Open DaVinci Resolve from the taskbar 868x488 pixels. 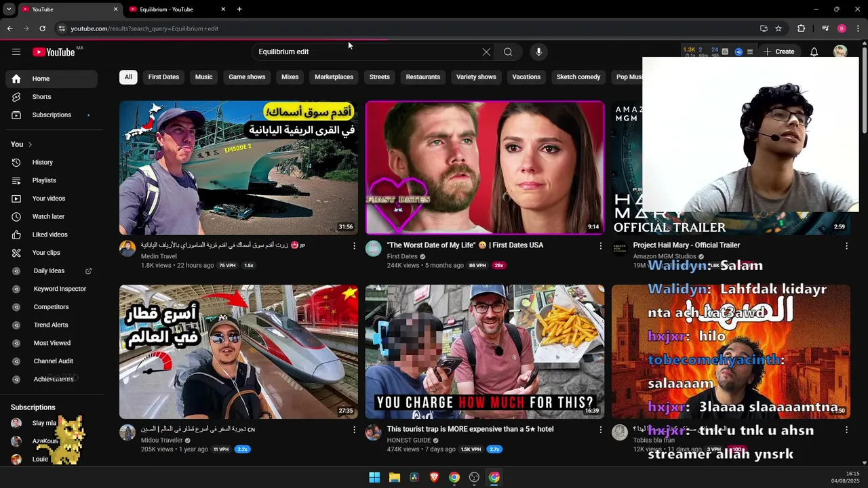point(414,477)
